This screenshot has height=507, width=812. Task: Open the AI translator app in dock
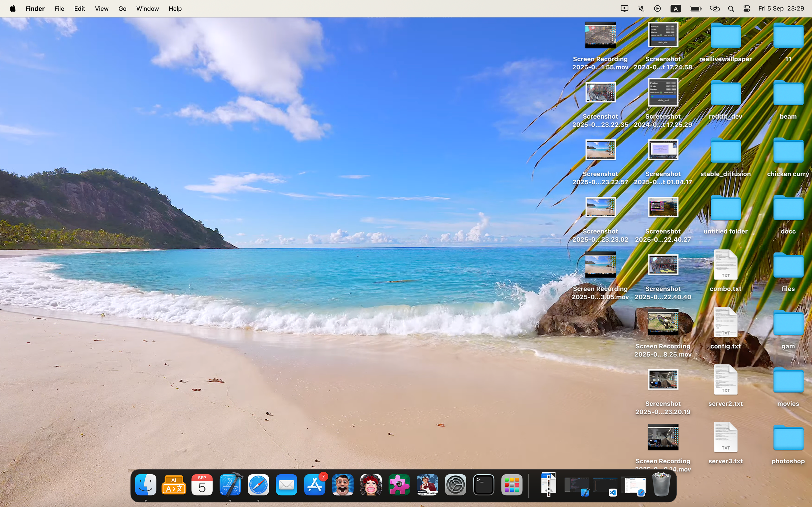coord(174,485)
